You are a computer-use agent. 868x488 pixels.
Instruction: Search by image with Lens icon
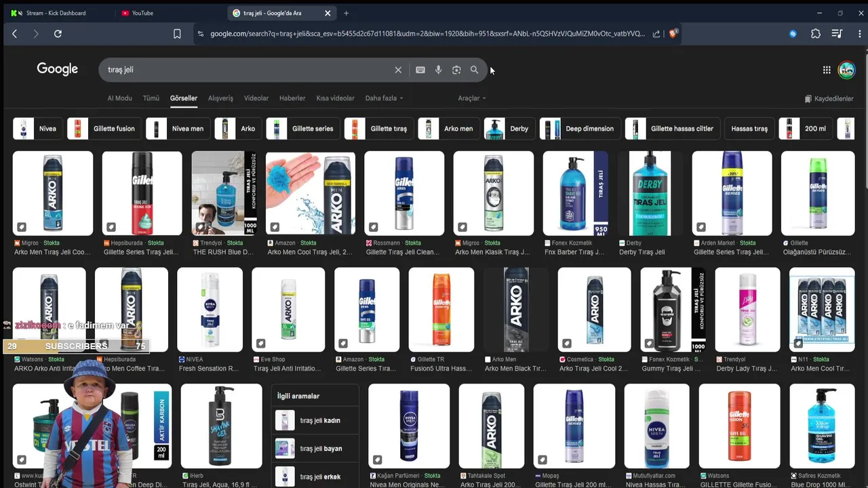[456, 70]
